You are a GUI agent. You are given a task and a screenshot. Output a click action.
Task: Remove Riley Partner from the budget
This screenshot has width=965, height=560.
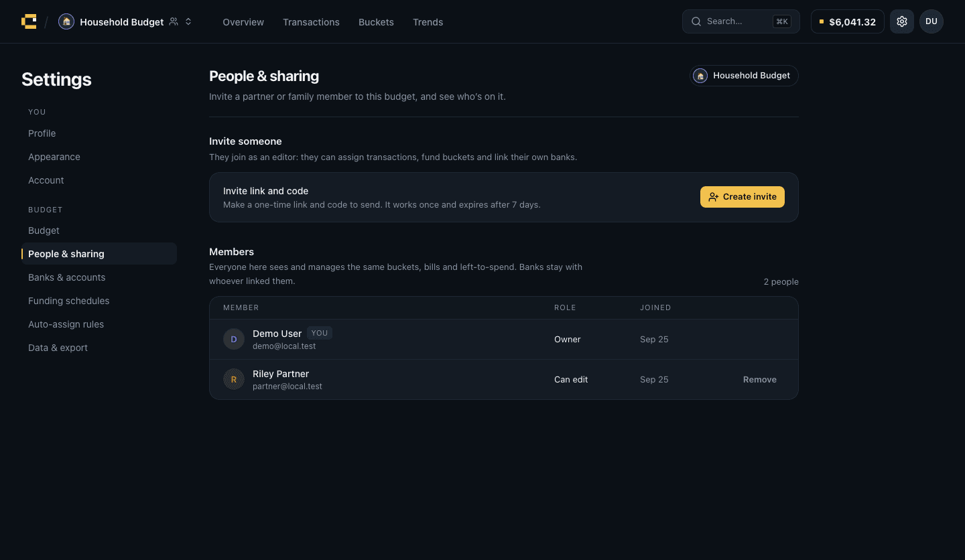click(x=760, y=379)
